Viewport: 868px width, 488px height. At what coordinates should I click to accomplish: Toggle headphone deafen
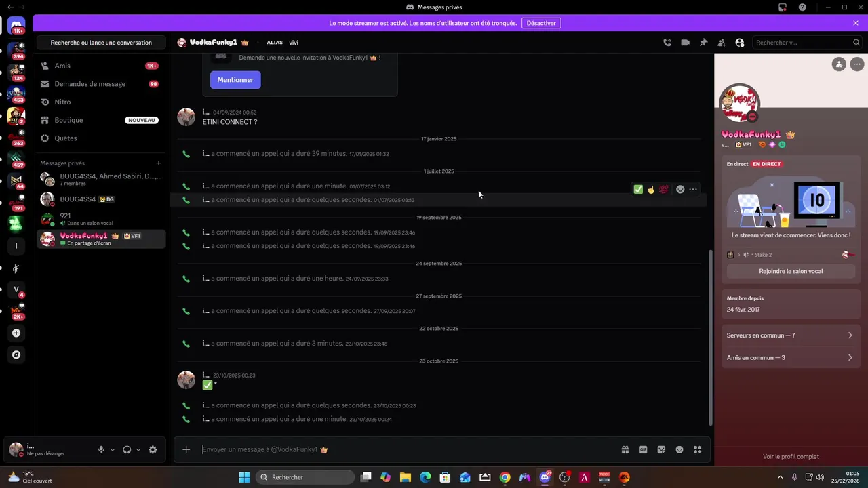tap(127, 449)
